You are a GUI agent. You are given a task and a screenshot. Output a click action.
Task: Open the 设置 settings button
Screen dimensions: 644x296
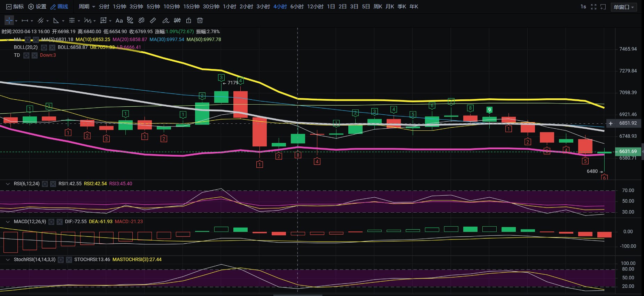tap(37, 7)
